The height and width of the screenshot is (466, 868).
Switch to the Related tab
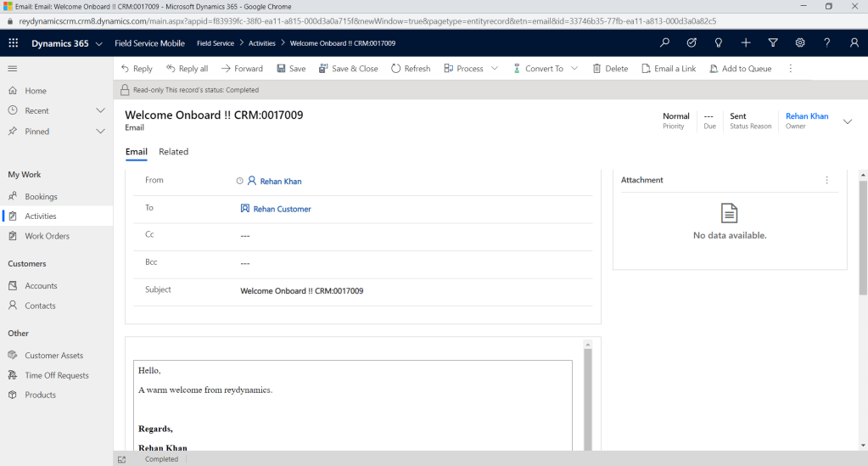[x=173, y=152]
